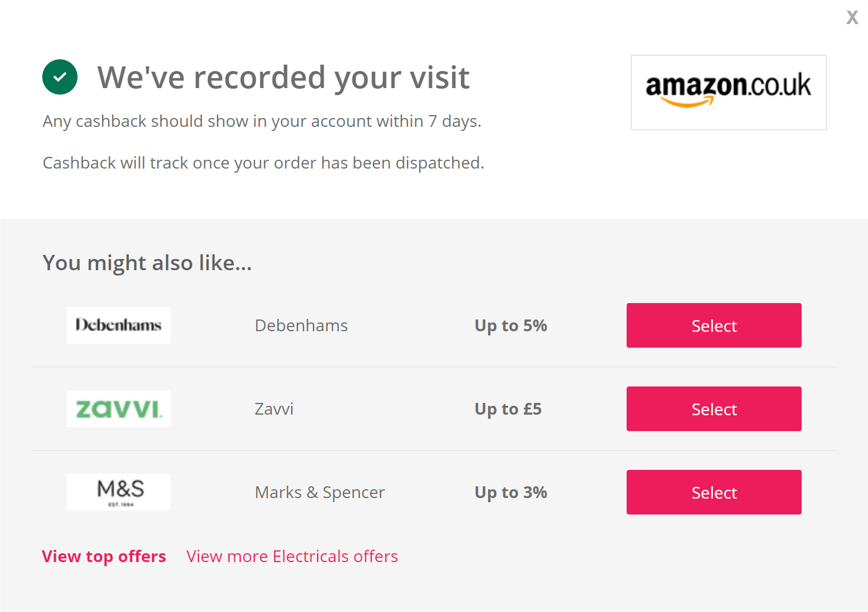Click the Up to £5 rate for Zavvi
868x612 pixels.
click(507, 408)
